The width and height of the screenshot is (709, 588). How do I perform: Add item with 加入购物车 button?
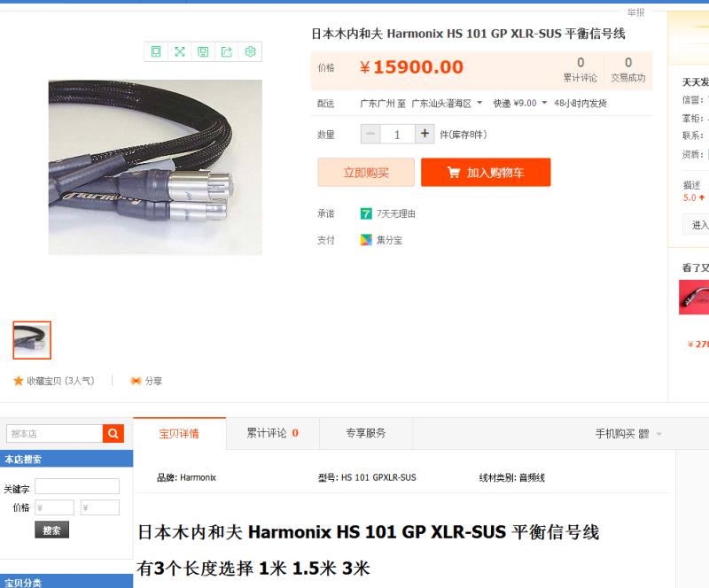click(x=486, y=172)
